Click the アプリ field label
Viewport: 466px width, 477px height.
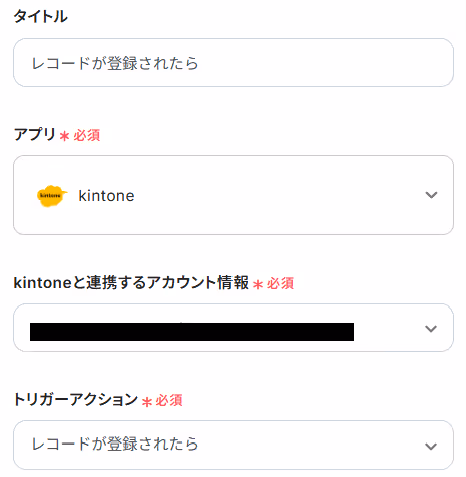point(34,135)
